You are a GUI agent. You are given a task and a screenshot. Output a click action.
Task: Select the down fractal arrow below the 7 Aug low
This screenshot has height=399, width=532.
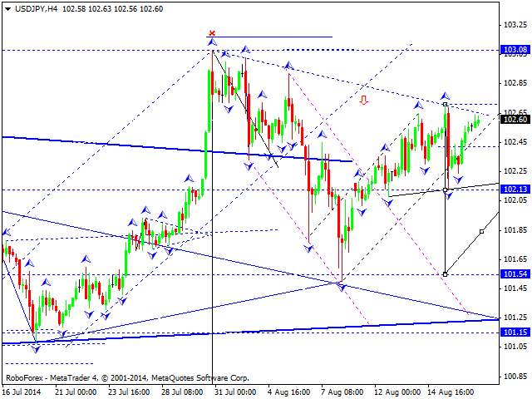pyautogui.click(x=342, y=288)
